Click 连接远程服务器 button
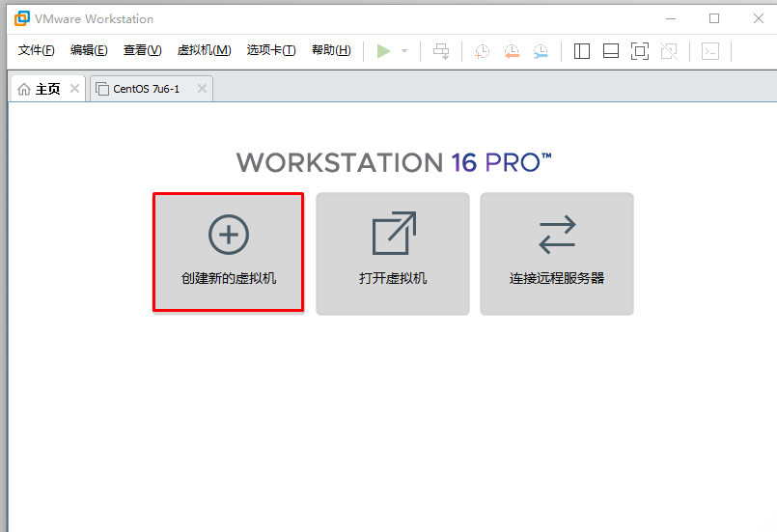This screenshot has width=777, height=532. (557, 254)
